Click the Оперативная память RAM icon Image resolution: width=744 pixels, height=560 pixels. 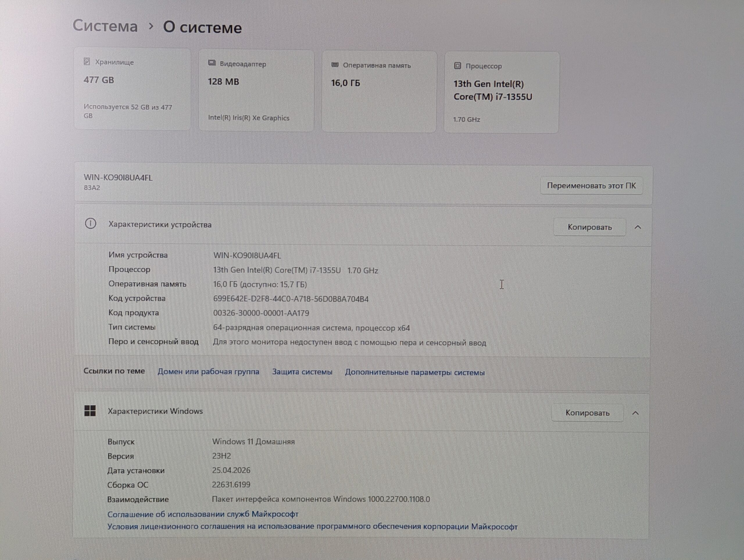pyautogui.click(x=335, y=64)
